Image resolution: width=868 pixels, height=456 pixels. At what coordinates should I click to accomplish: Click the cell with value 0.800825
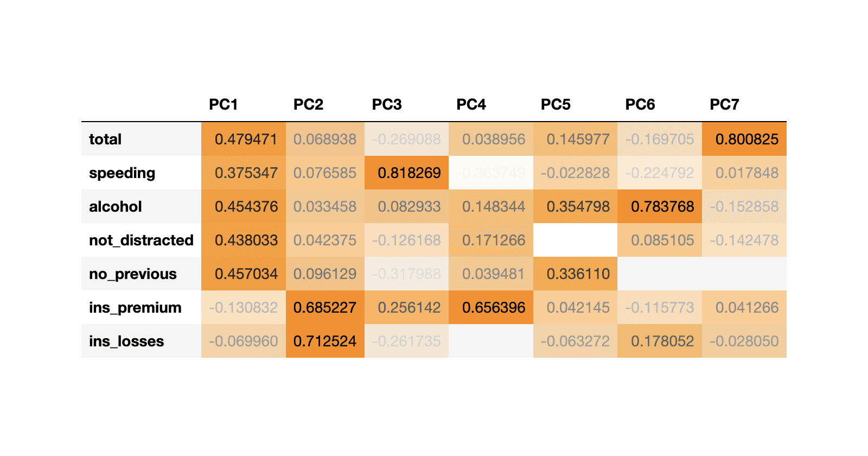pos(746,140)
